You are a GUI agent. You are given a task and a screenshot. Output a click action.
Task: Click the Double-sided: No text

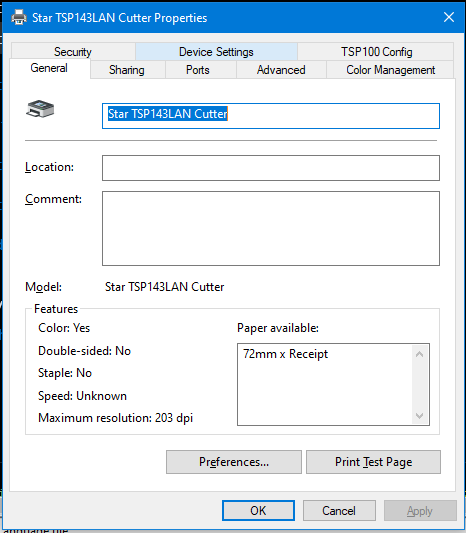(x=84, y=351)
